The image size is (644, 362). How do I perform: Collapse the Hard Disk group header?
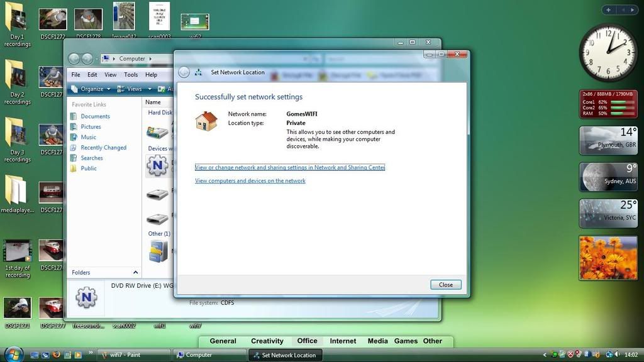pos(160,112)
